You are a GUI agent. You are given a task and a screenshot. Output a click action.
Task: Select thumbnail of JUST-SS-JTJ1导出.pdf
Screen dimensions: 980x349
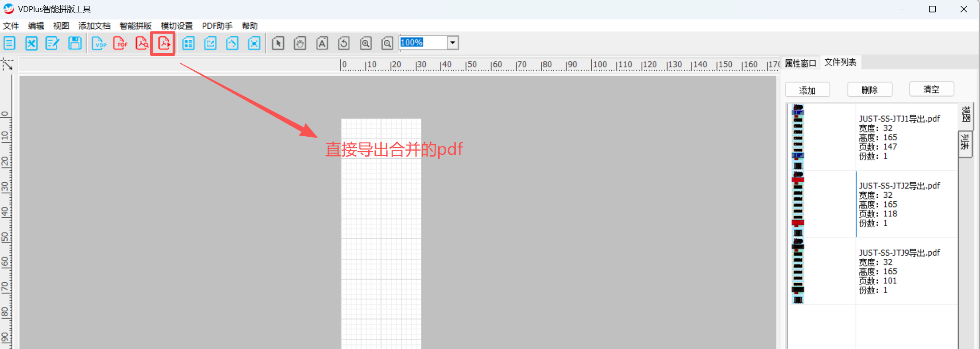click(798, 137)
